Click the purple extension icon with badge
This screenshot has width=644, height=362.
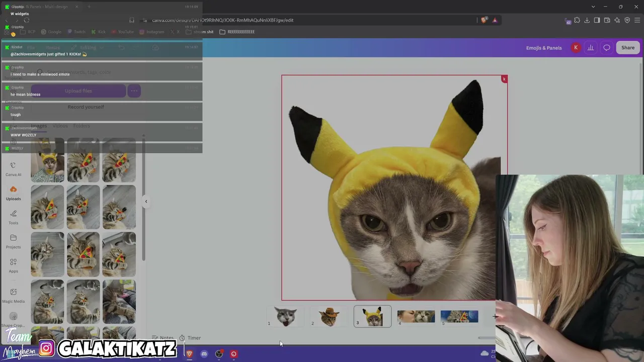coord(568,21)
